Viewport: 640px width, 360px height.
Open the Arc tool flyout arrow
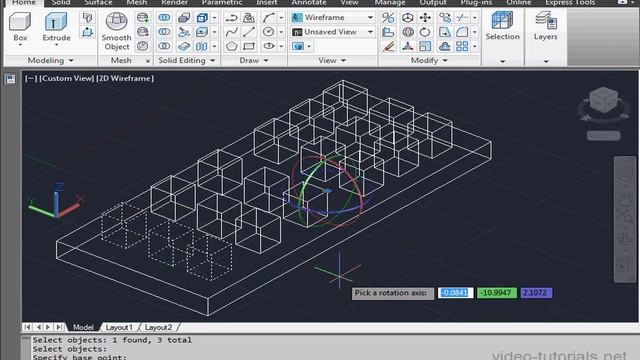281,18
